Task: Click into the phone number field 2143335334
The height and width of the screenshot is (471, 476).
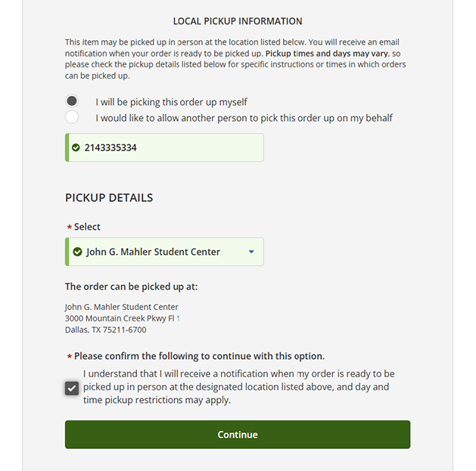Action: pyautogui.click(x=166, y=147)
